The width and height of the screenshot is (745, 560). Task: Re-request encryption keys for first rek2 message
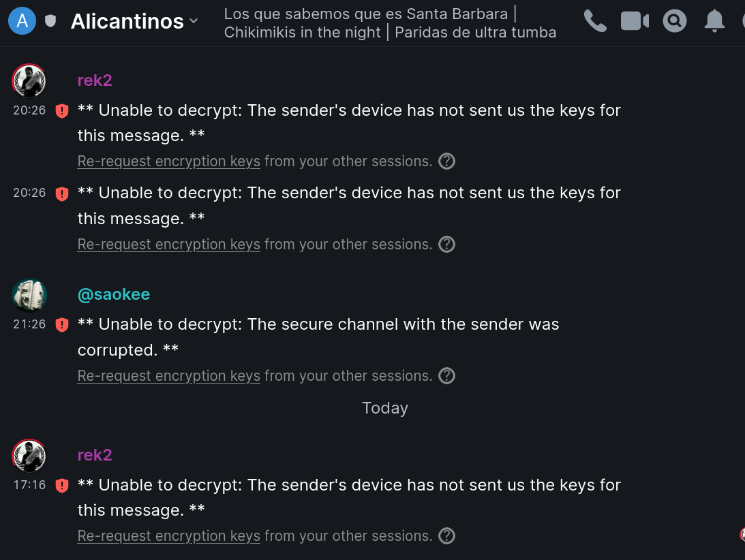tap(168, 161)
